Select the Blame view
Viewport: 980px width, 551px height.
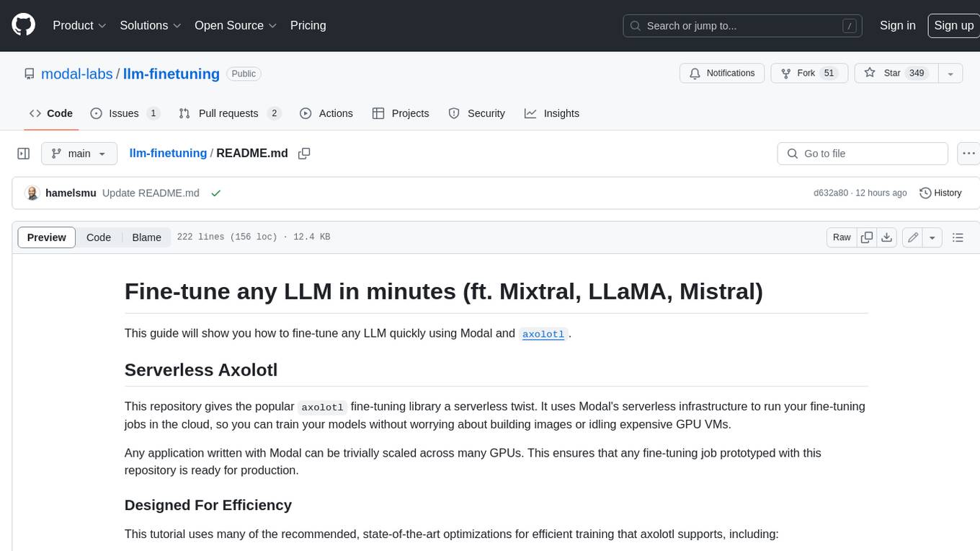pyautogui.click(x=146, y=237)
